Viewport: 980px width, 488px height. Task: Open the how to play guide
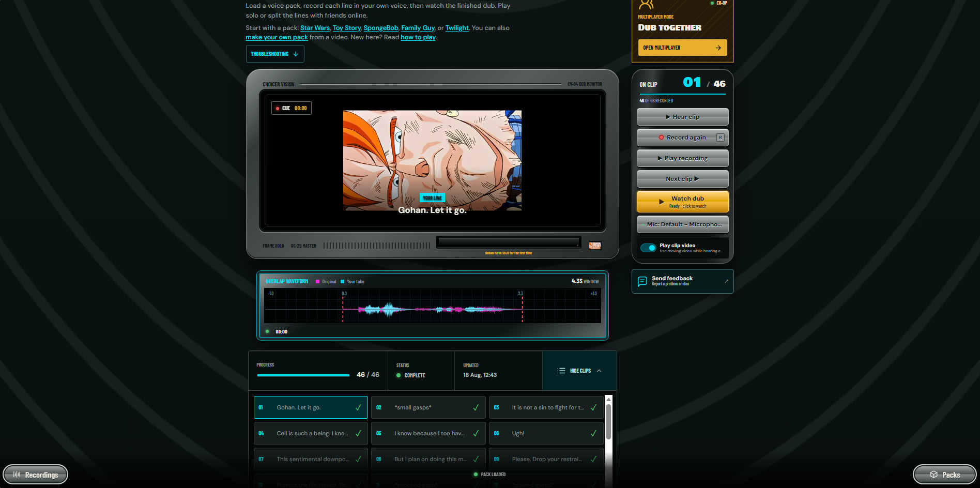tap(418, 37)
